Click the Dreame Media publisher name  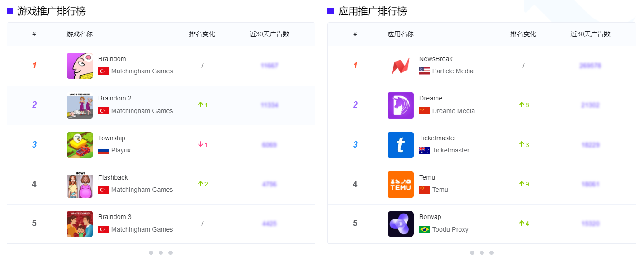pos(454,111)
